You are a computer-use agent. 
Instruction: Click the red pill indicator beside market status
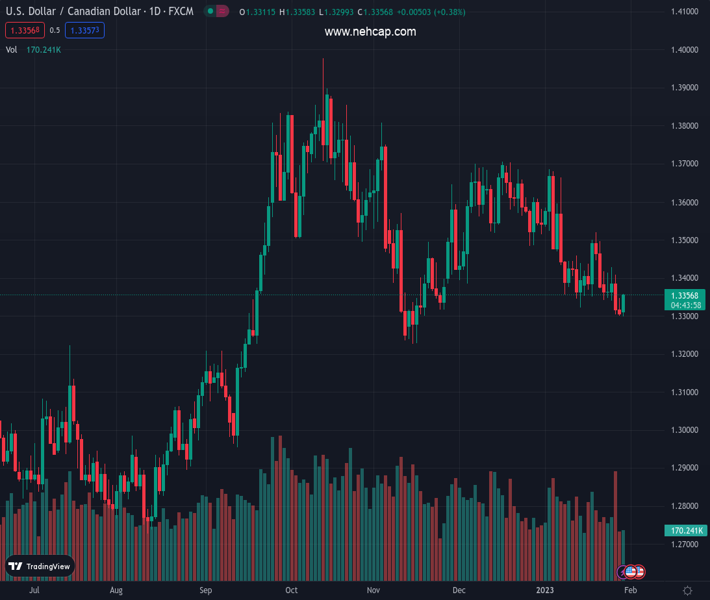(x=222, y=11)
